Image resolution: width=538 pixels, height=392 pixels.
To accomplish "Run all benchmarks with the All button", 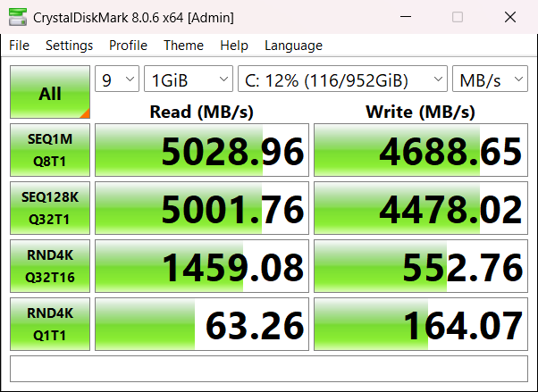I will click(x=50, y=92).
